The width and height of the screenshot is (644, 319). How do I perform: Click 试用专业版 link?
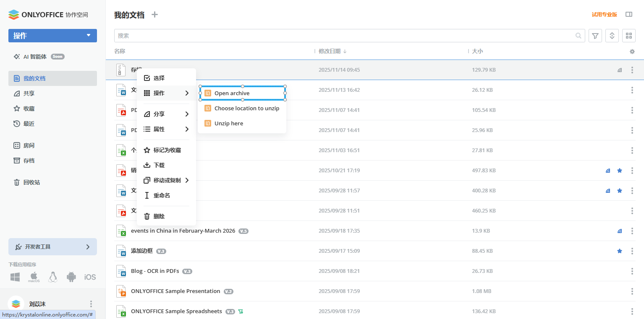605,14
